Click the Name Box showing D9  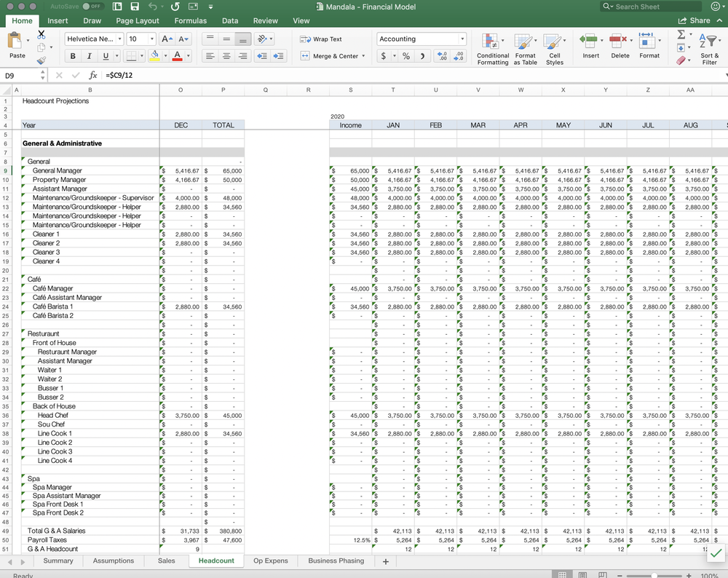pos(20,75)
